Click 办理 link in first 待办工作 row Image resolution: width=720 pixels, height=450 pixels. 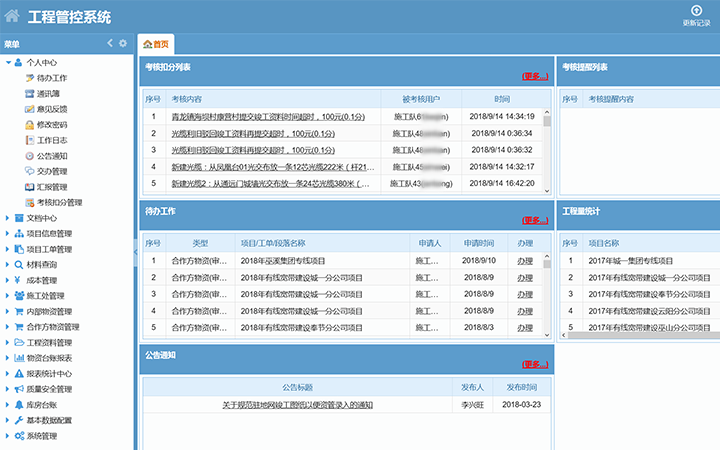click(x=525, y=260)
